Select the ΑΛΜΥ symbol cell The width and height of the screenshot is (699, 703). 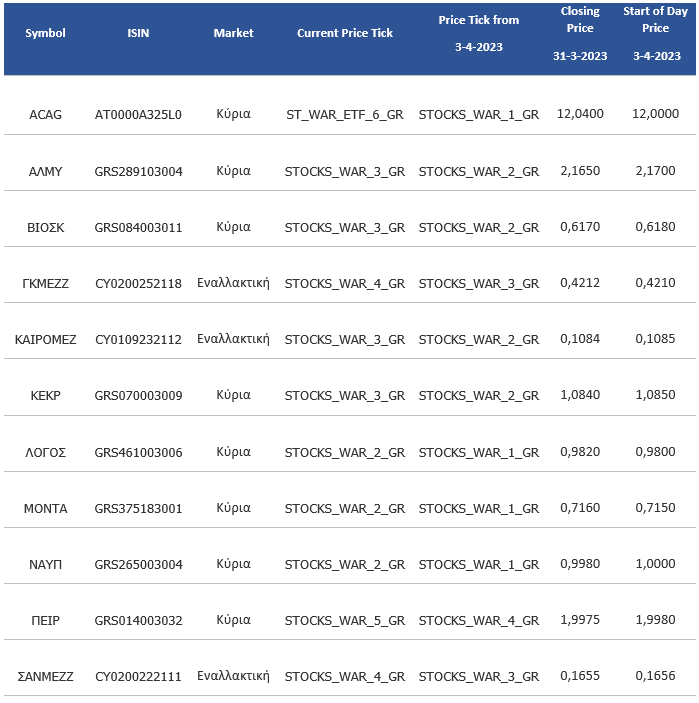pos(46,171)
